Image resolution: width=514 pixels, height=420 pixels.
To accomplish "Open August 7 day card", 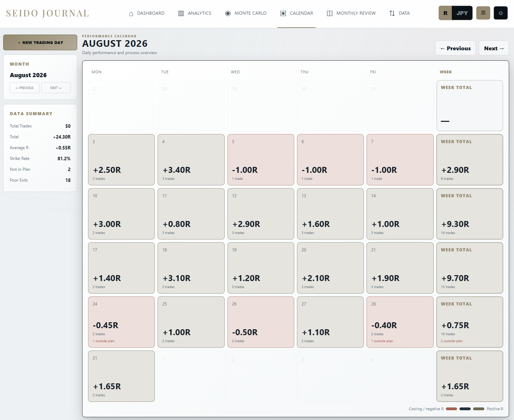I will coord(400,160).
